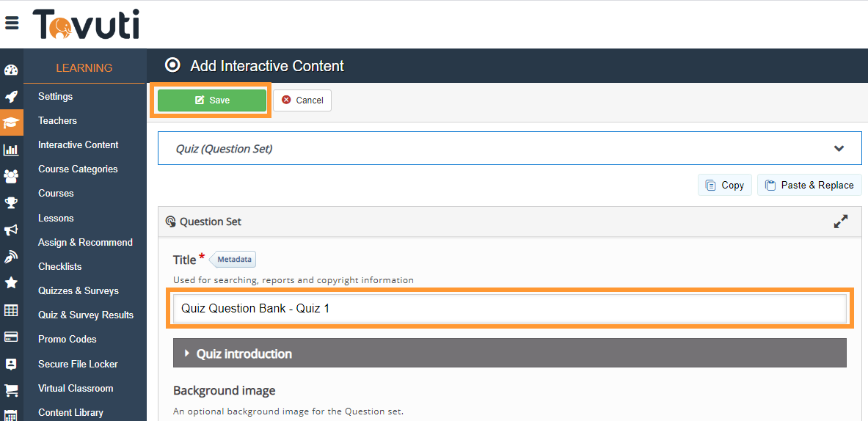Click the shopping cart sidebar icon

11,390
